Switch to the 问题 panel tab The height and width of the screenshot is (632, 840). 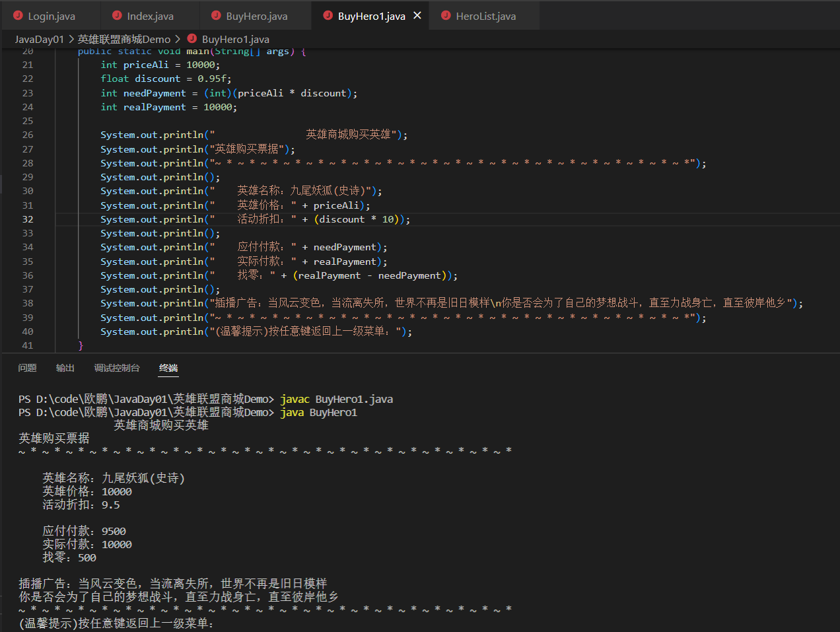pos(27,368)
